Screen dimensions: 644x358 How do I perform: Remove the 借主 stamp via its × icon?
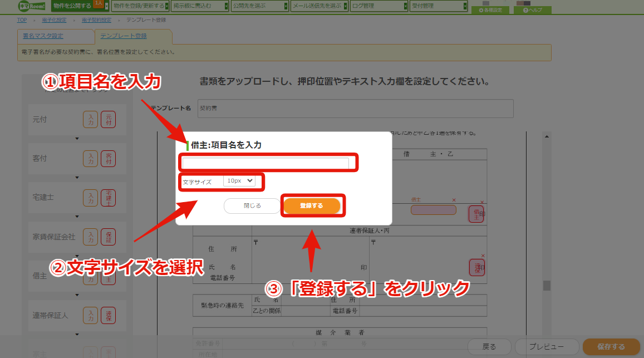pyautogui.click(x=482, y=202)
